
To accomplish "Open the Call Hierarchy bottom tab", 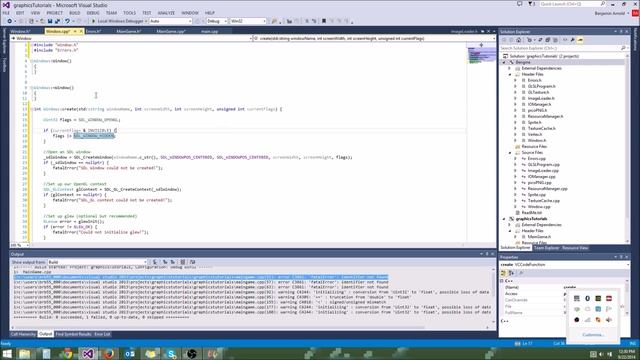I will [23, 334].
